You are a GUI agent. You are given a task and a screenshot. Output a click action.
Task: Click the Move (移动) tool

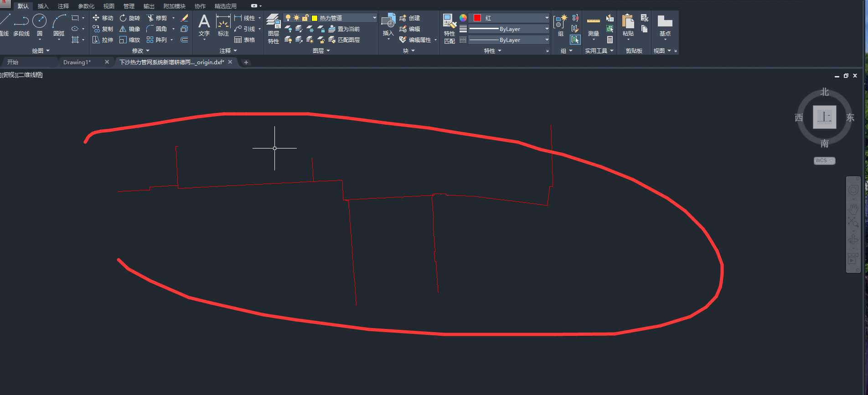[x=103, y=18]
